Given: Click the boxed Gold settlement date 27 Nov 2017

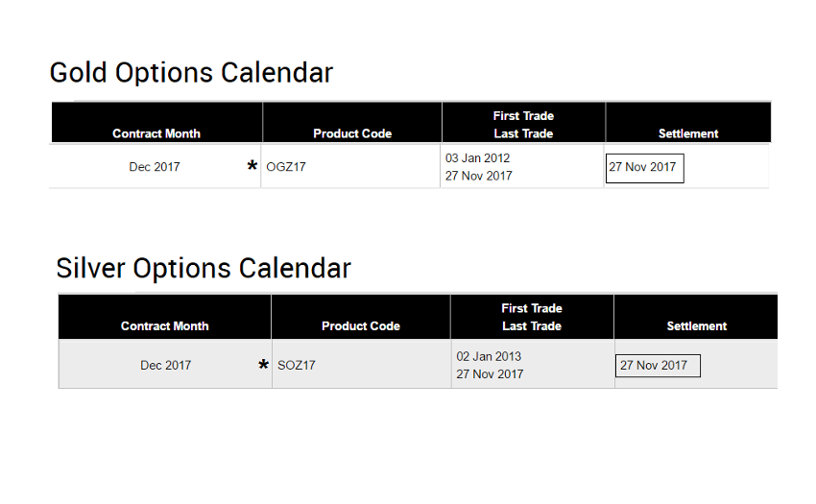Looking at the screenshot, I should tap(645, 168).
